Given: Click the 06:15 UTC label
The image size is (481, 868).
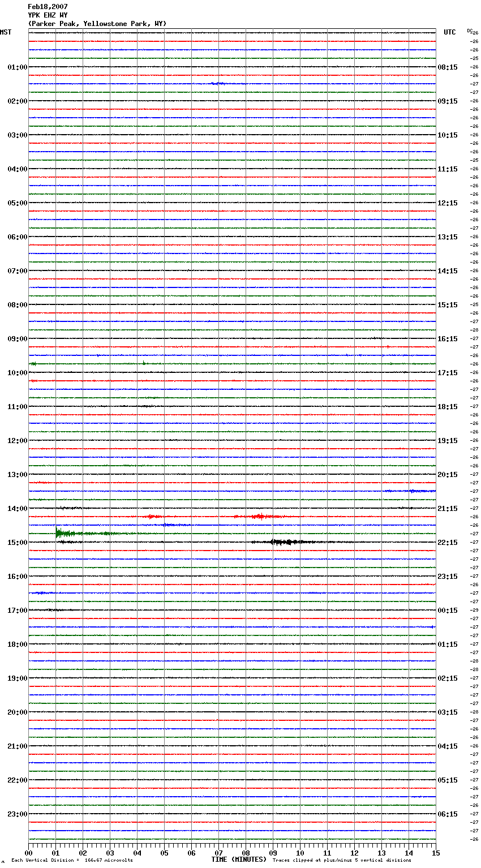Looking at the screenshot, I should 448,814.
